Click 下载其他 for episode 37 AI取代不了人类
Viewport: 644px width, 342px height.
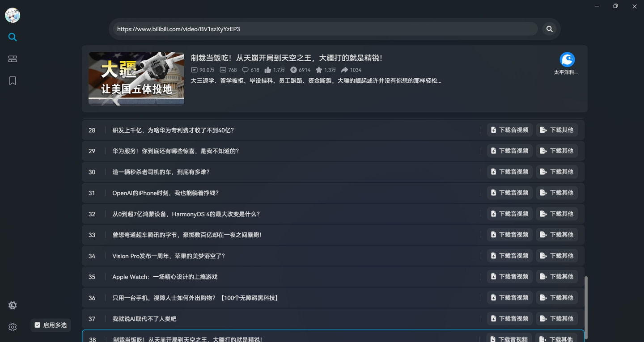pos(557,318)
